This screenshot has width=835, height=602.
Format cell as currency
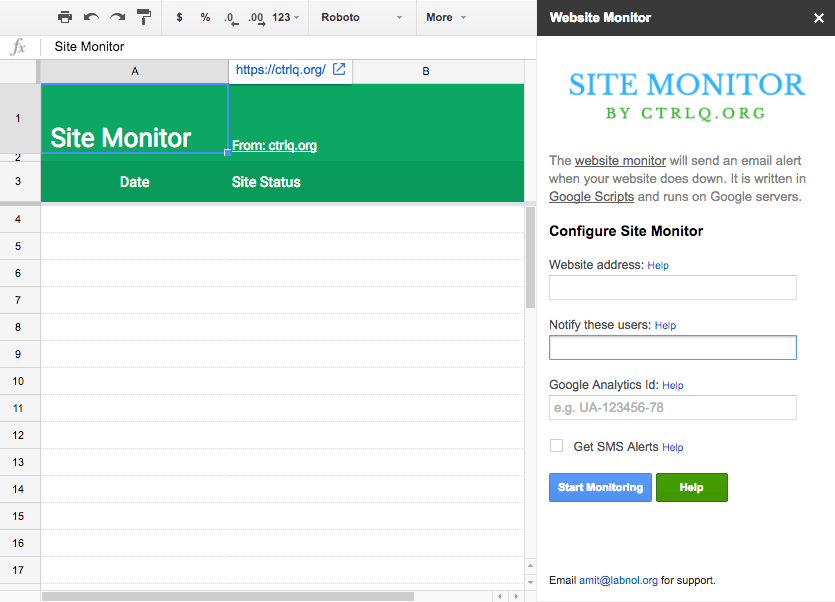[179, 17]
